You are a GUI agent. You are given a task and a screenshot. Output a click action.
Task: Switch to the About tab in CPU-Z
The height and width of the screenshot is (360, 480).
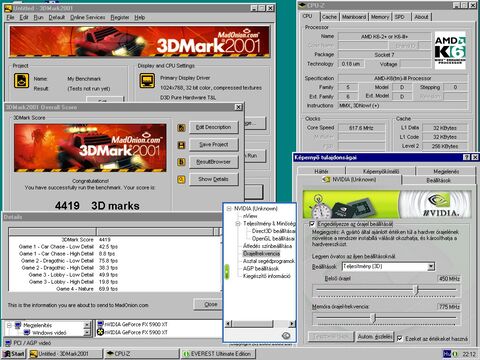(x=421, y=17)
